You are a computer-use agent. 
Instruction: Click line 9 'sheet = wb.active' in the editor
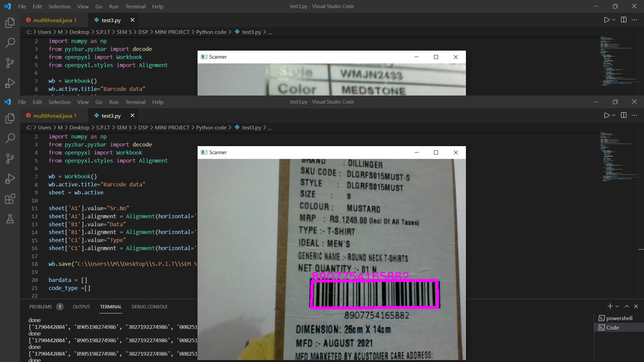pos(76,192)
